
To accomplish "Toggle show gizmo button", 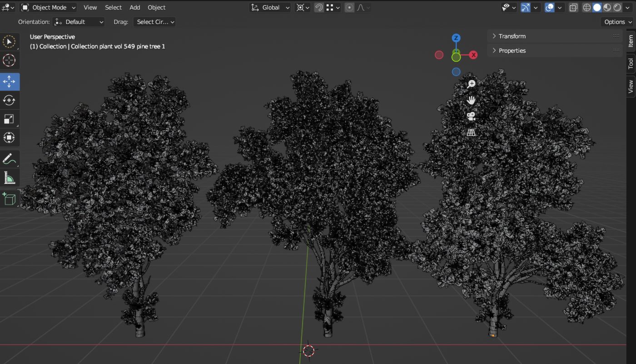I will click(x=525, y=7).
